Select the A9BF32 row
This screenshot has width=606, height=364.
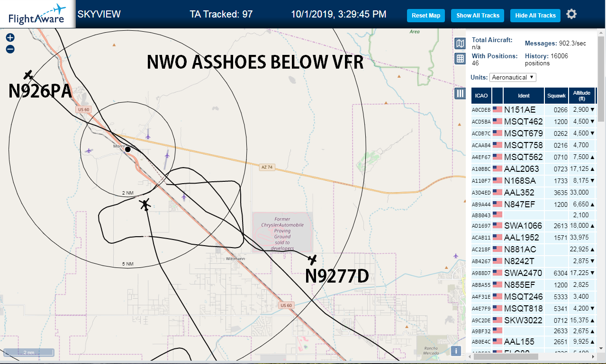(x=533, y=330)
